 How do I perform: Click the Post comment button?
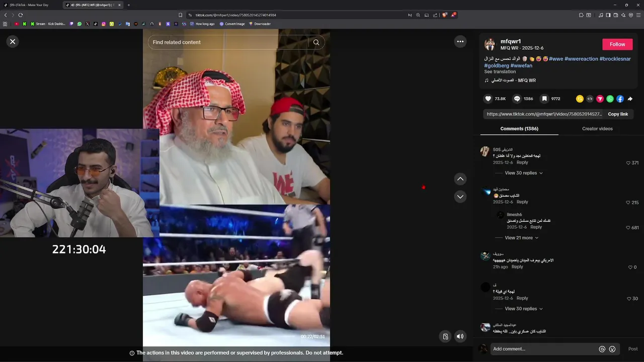point(633,349)
